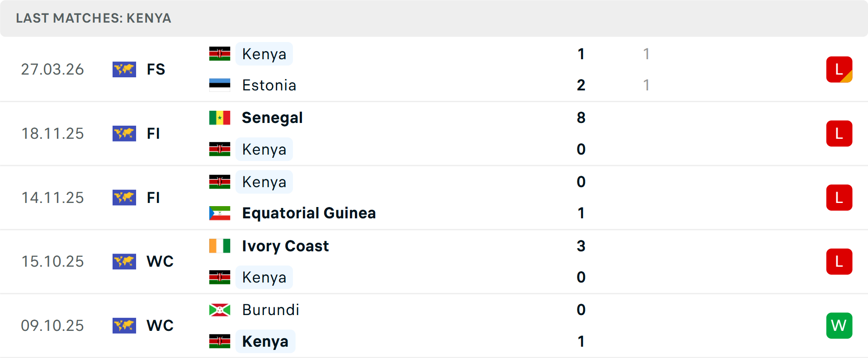Click the Burundi flag icon

[220, 310]
